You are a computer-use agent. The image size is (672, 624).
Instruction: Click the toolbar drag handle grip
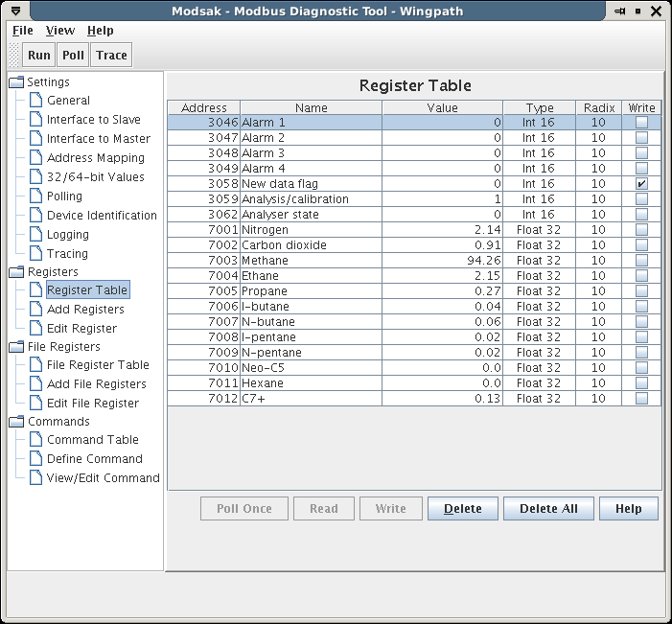[x=13, y=55]
